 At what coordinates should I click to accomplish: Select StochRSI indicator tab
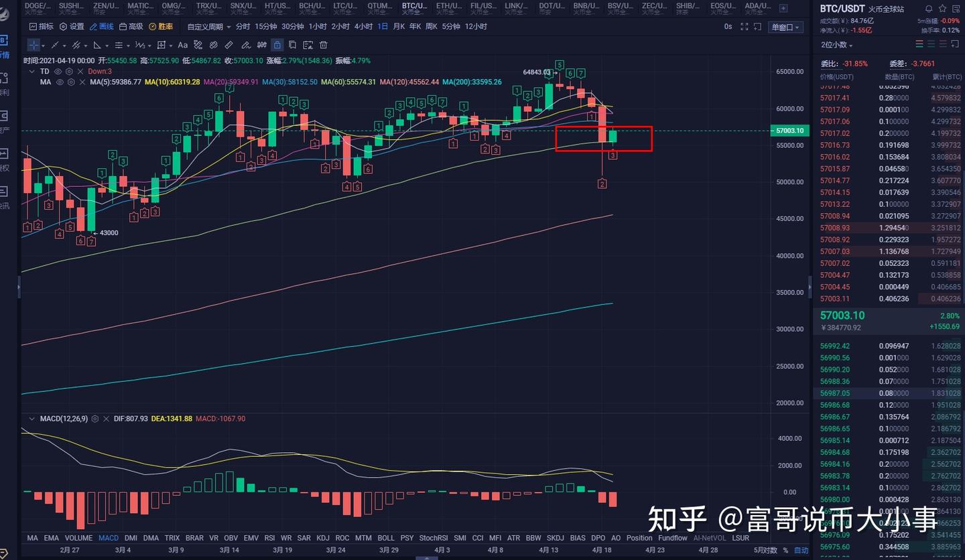point(433,538)
